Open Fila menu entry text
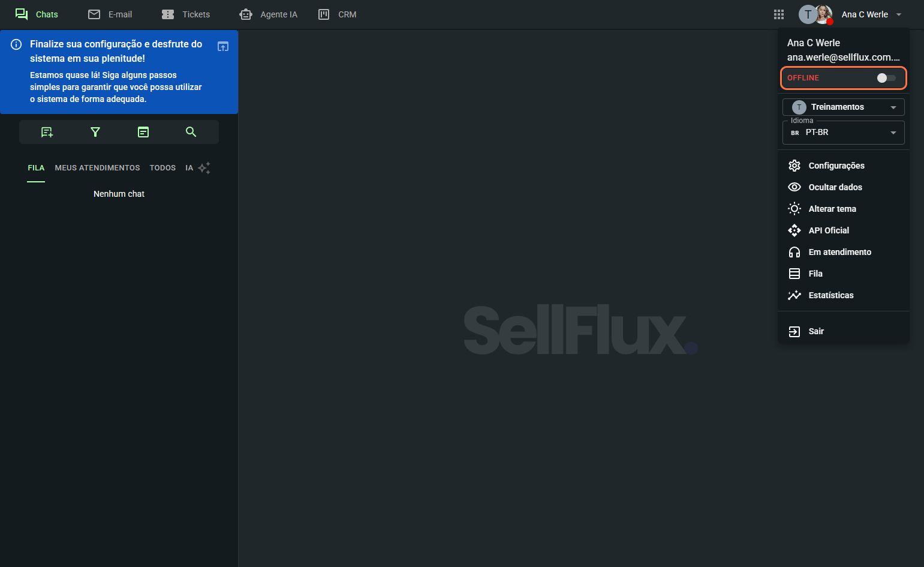This screenshot has width=924, height=567. click(815, 274)
